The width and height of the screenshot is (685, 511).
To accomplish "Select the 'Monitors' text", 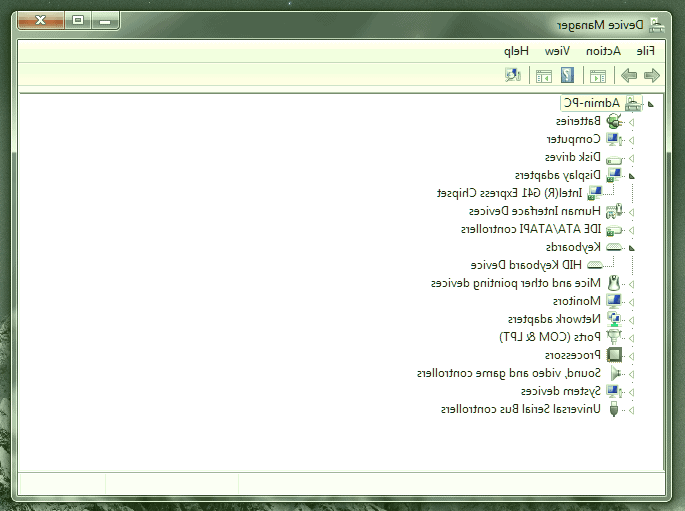I will pyautogui.click(x=577, y=301).
